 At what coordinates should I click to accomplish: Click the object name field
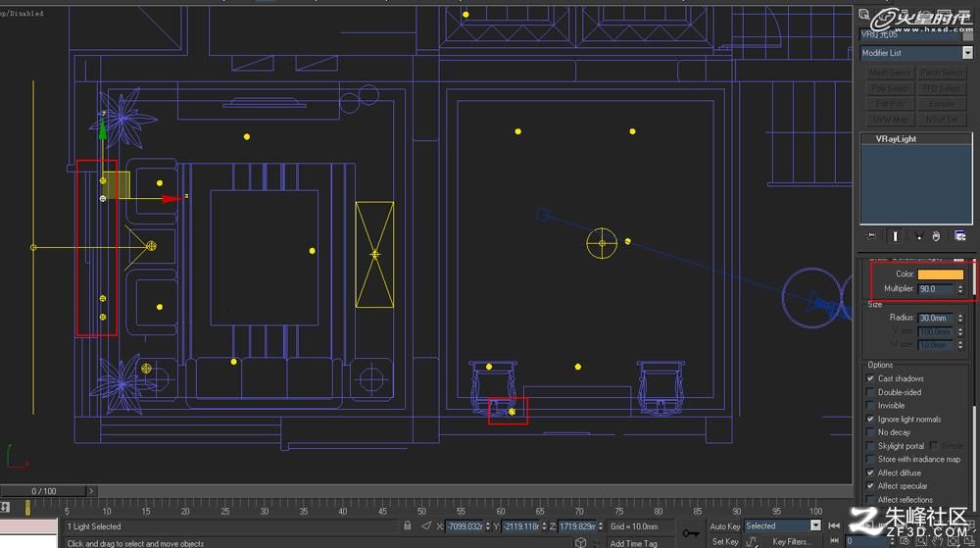click(910, 35)
